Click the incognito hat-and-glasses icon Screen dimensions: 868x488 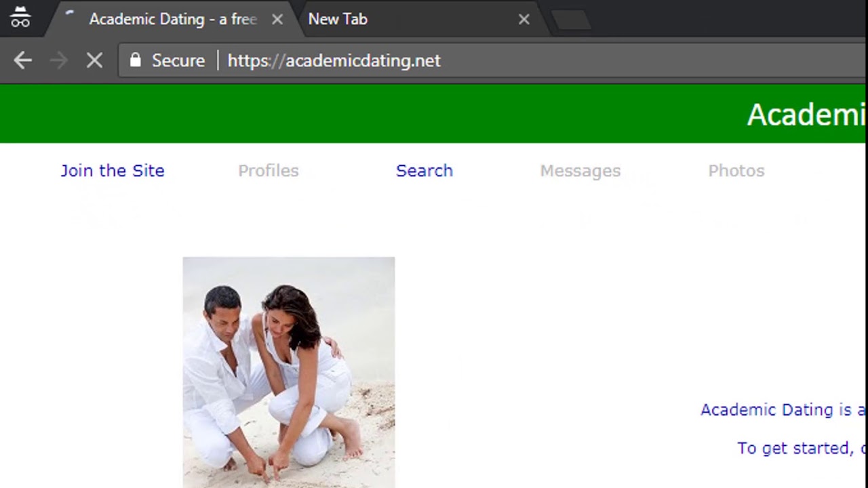point(20,18)
